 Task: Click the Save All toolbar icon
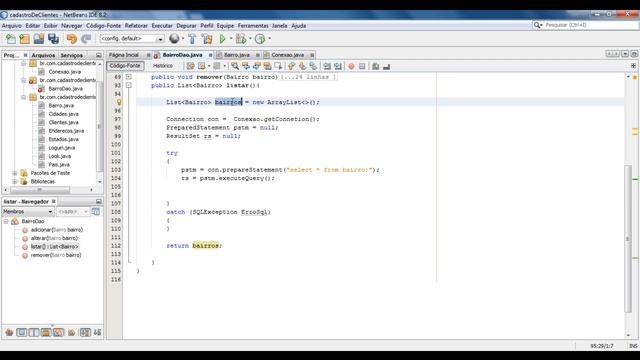pos(53,39)
